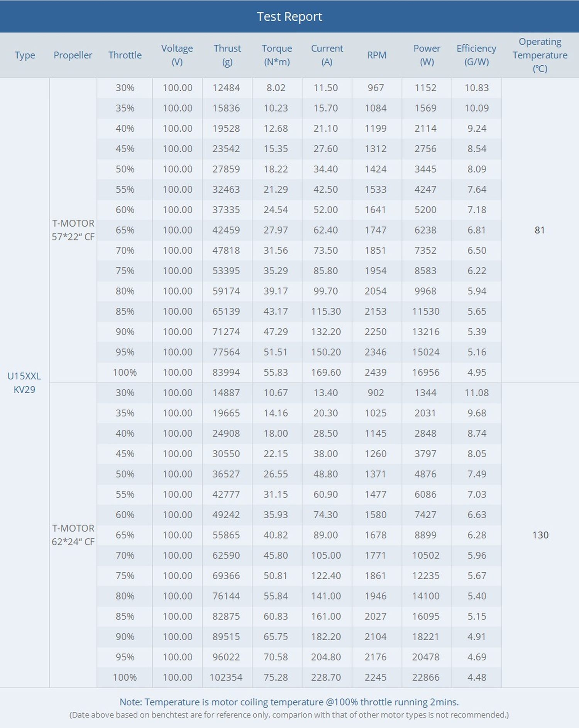This screenshot has width=579, height=728.
Task: Select the Type column header
Action: point(25,55)
